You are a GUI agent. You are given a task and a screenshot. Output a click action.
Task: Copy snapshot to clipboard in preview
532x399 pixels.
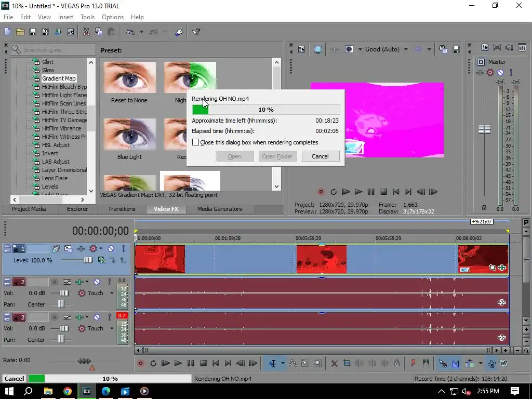pyautogui.click(x=443, y=49)
